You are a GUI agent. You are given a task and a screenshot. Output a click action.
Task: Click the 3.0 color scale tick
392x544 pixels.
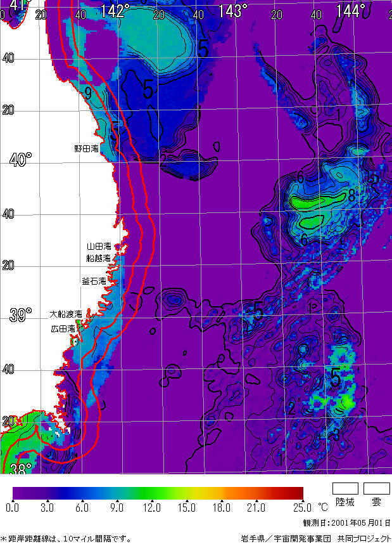point(47,508)
